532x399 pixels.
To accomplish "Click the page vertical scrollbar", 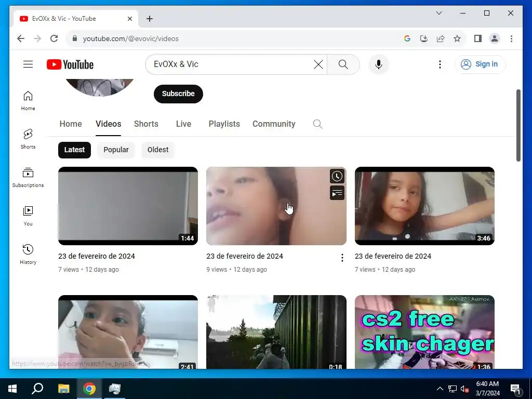I will (518, 126).
